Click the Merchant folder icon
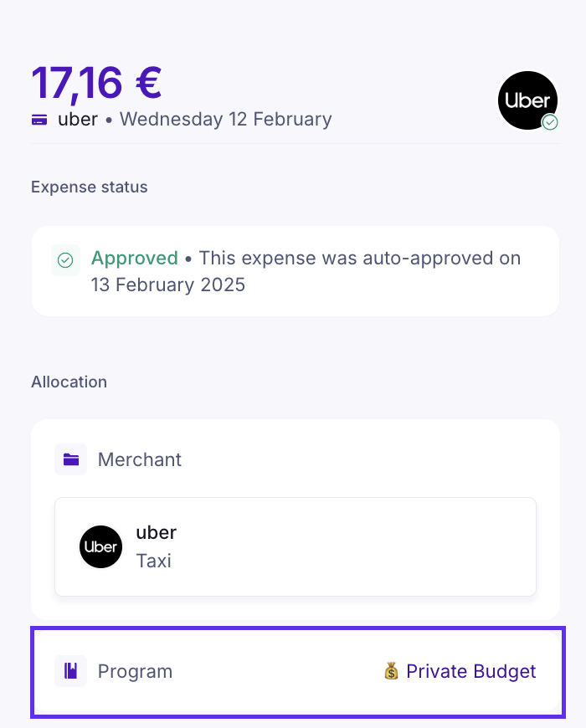Screen dimensions: 586x728 click(71, 459)
